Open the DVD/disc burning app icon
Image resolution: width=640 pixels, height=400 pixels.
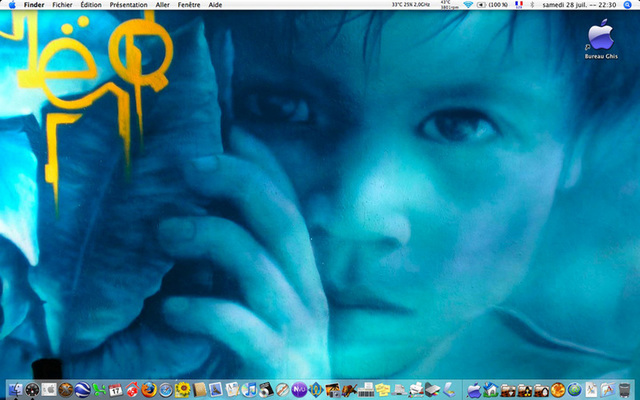[266, 390]
